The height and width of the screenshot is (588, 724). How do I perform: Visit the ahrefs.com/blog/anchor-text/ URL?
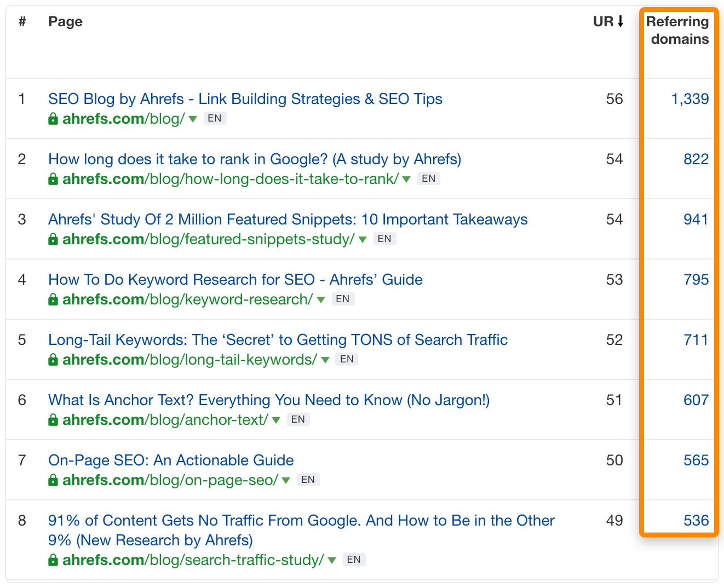pyautogui.click(x=165, y=420)
